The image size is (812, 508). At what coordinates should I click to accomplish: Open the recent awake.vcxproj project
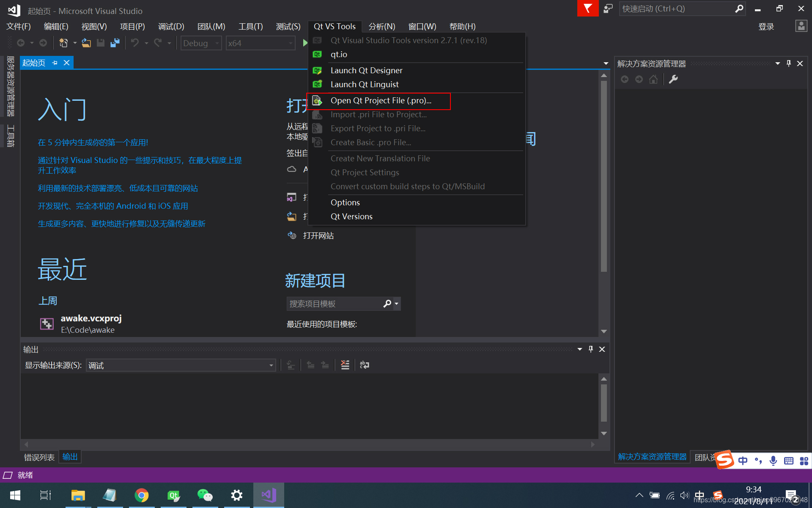tap(91, 318)
